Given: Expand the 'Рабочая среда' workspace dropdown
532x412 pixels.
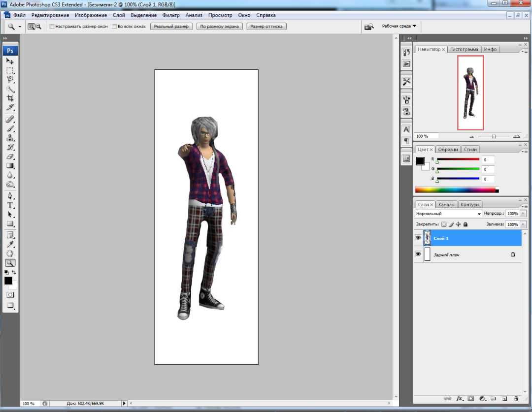Looking at the screenshot, I should pos(399,26).
